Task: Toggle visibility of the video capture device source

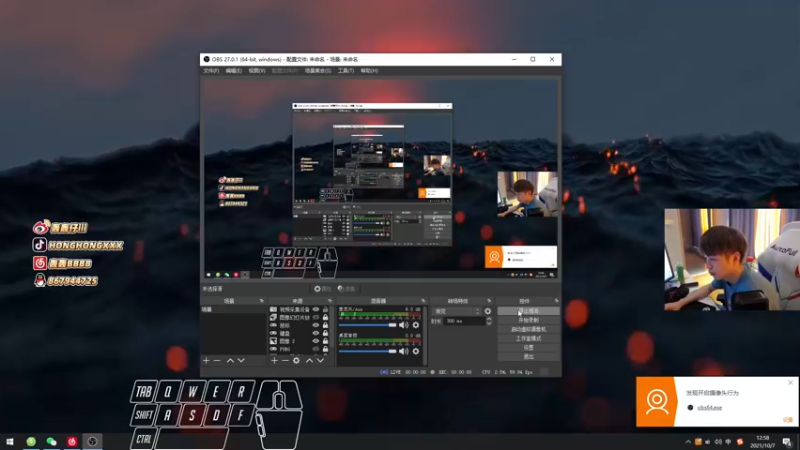Action: coord(316,309)
